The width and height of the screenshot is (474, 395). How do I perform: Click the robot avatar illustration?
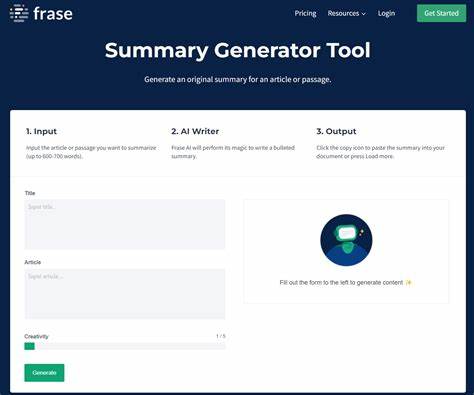[x=346, y=240]
